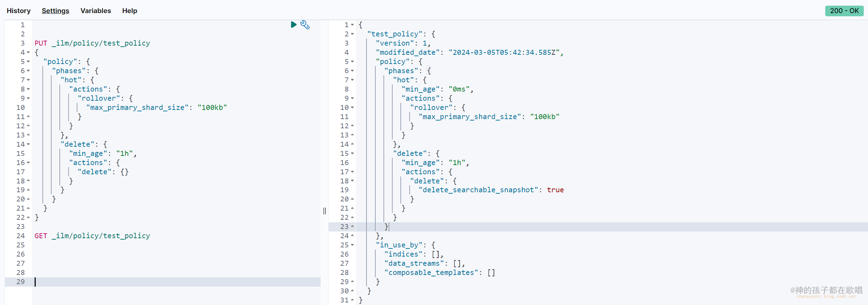Viewport: 868px width, 305px height.
Task: Collapse fold arrow at request line 4
Action: [28, 52]
